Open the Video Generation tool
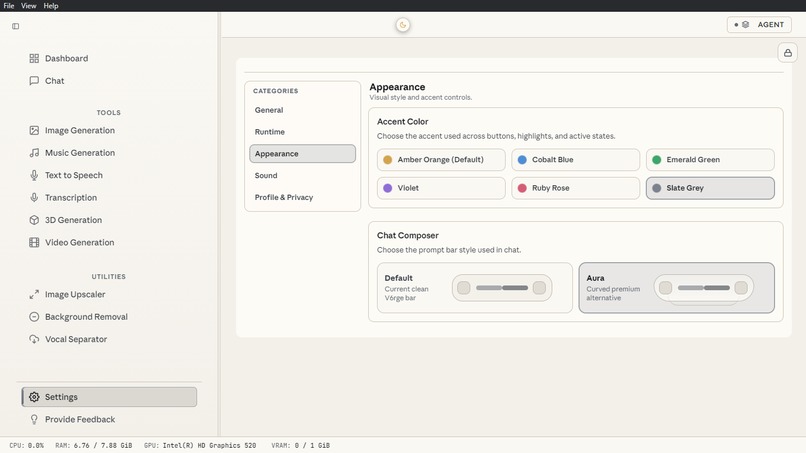This screenshot has width=806, height=453. point(109,242)
